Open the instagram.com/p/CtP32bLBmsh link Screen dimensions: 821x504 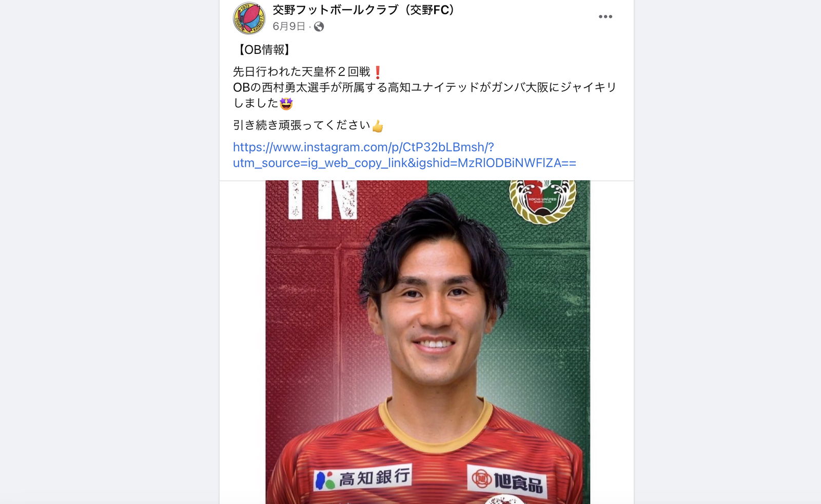[363, 147]
